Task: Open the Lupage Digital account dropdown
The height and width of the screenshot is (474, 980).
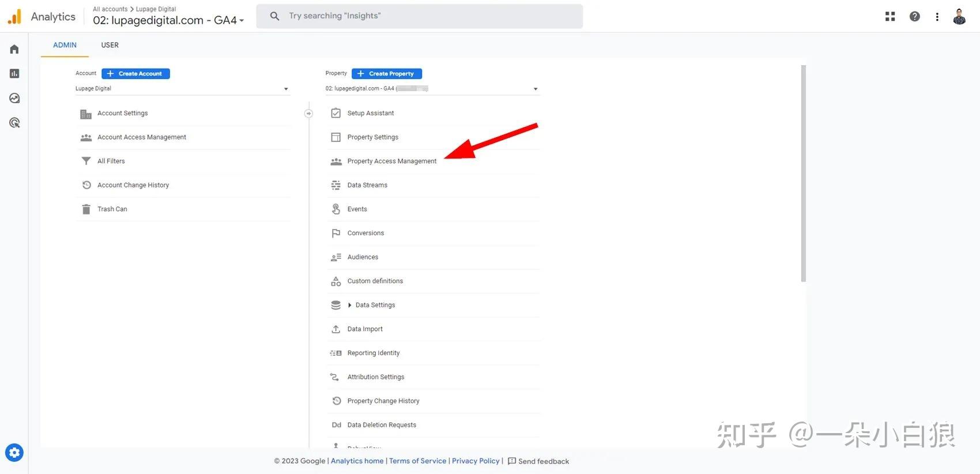Action: (182, 89)
